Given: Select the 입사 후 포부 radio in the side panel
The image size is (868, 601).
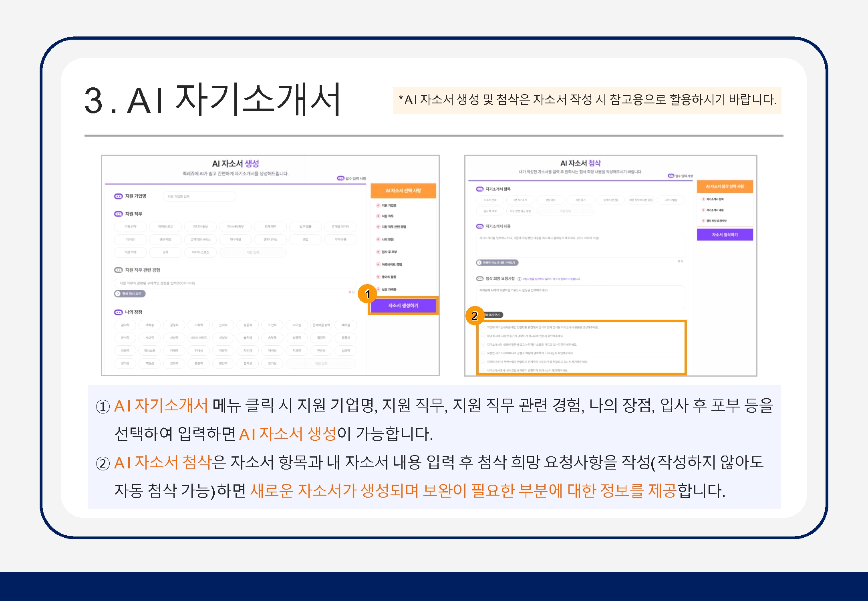Looking at the screenshot, I should click(x=378, y=252).
